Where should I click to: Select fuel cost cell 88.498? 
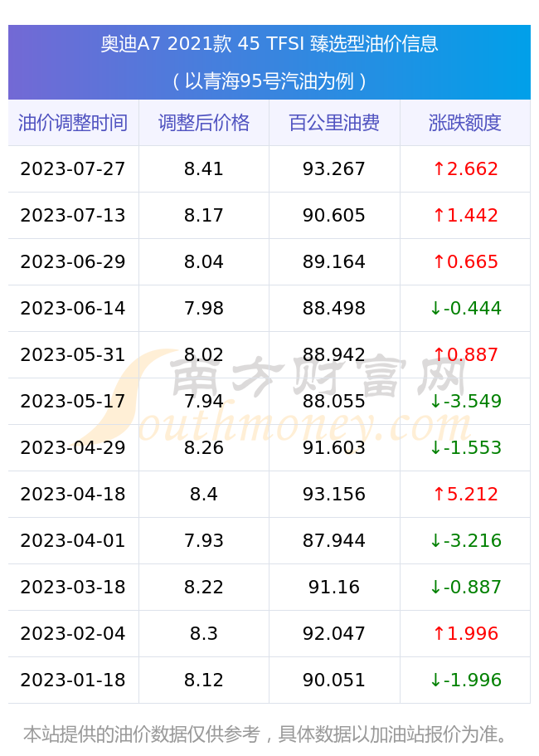click(x=334, y=308)
